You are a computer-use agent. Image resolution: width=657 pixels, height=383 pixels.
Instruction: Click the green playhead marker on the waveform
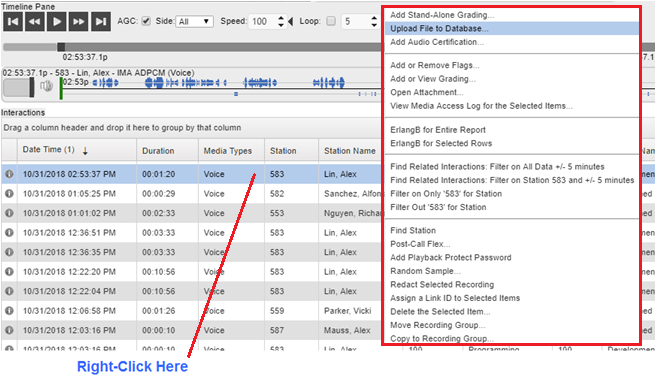click(x=61, y=89)
